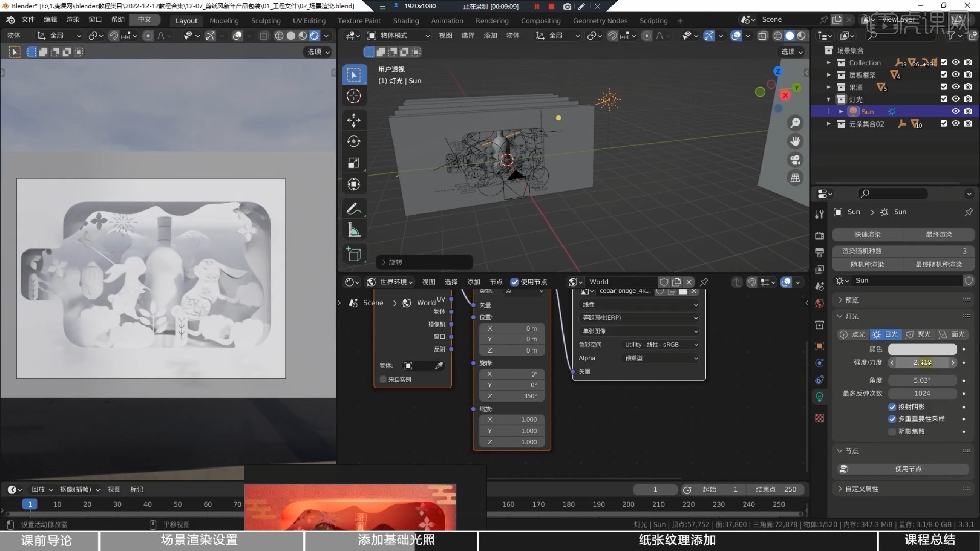Pin the World node tree

click(x=704, y=282)
